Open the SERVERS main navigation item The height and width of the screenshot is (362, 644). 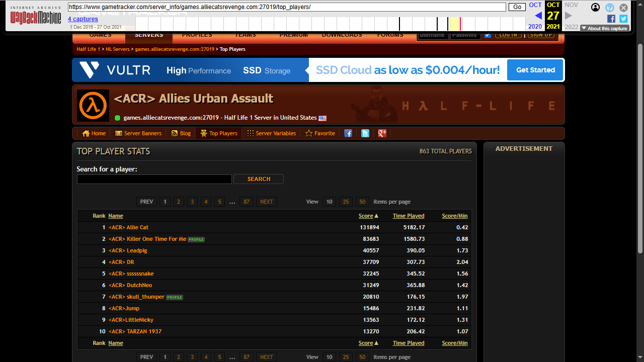pyautogui.click(x=149, y=35)
